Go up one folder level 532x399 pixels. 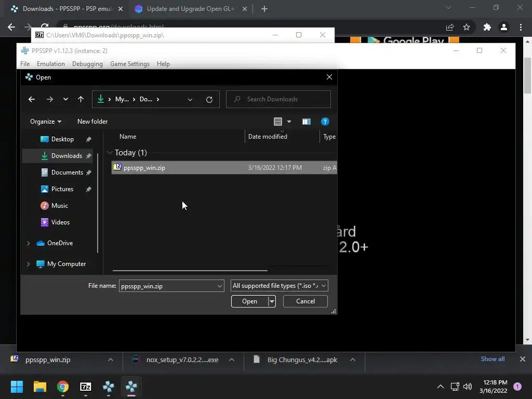[81, 99]
